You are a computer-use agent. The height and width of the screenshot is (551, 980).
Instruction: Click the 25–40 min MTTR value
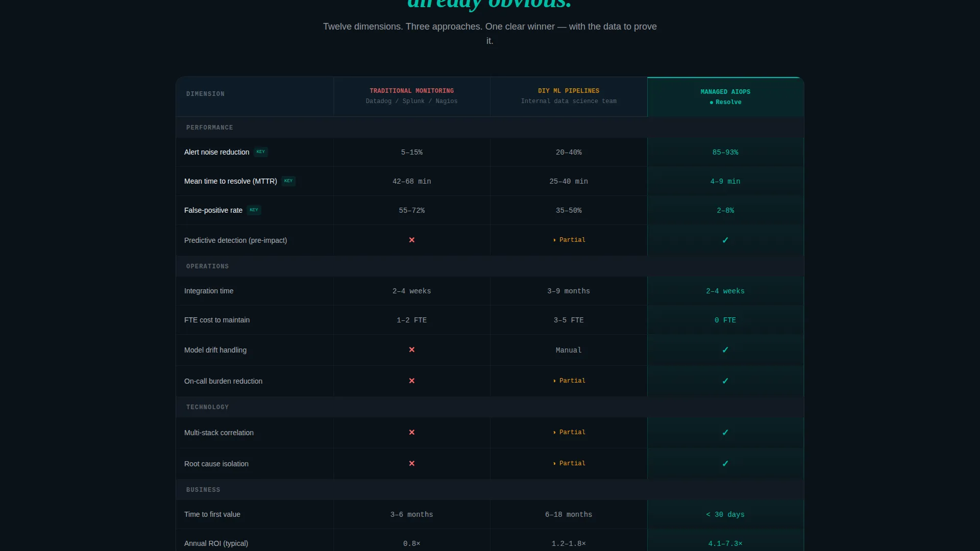pyautogui.click(x=569, y=181)
